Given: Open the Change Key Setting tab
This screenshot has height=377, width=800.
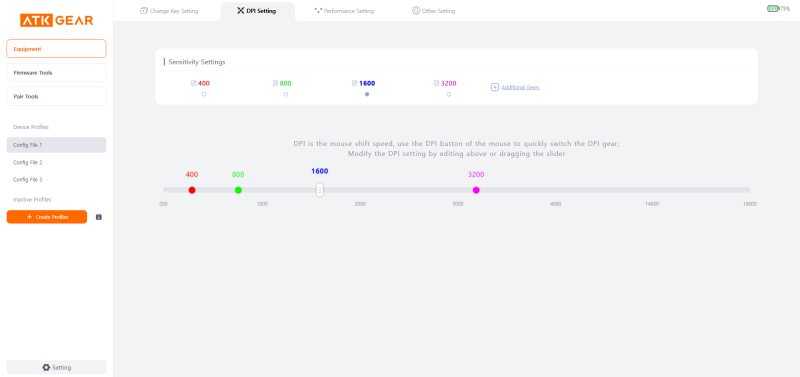Looking at the screenshot, I should coord(169,11).
